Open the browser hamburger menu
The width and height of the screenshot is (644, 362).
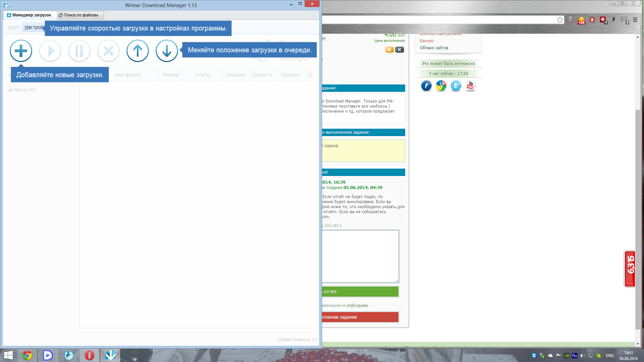pos(635,20)
